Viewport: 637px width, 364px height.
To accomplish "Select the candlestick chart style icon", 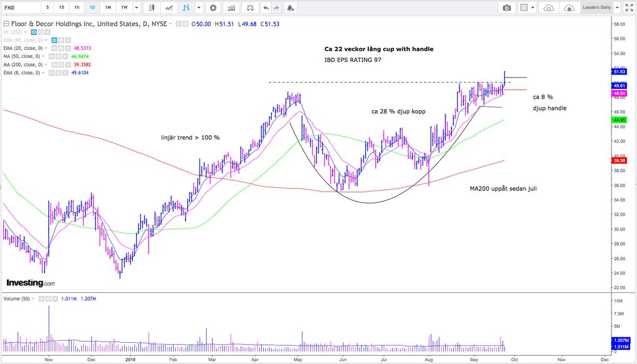I will (x=152, y=8).
